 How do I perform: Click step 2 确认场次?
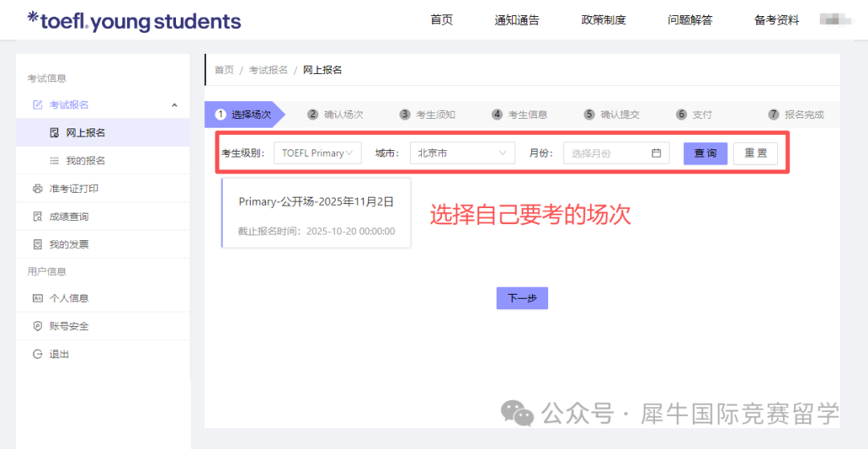pos(335,115)
